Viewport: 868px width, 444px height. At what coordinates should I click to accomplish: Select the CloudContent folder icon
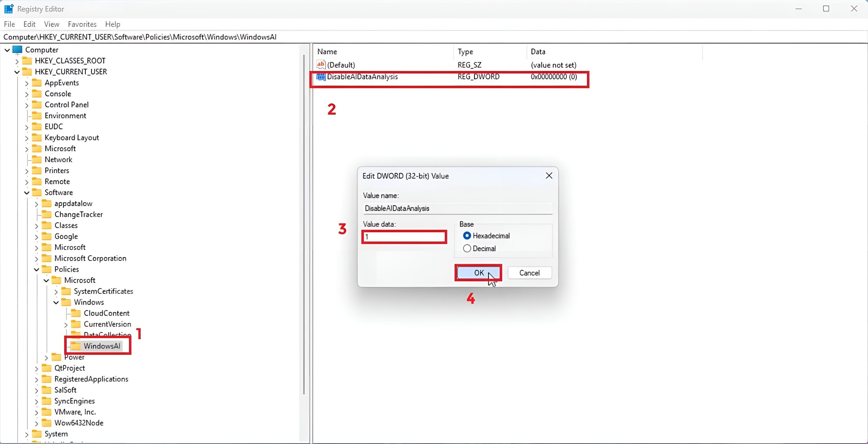(x=76, y=313)
